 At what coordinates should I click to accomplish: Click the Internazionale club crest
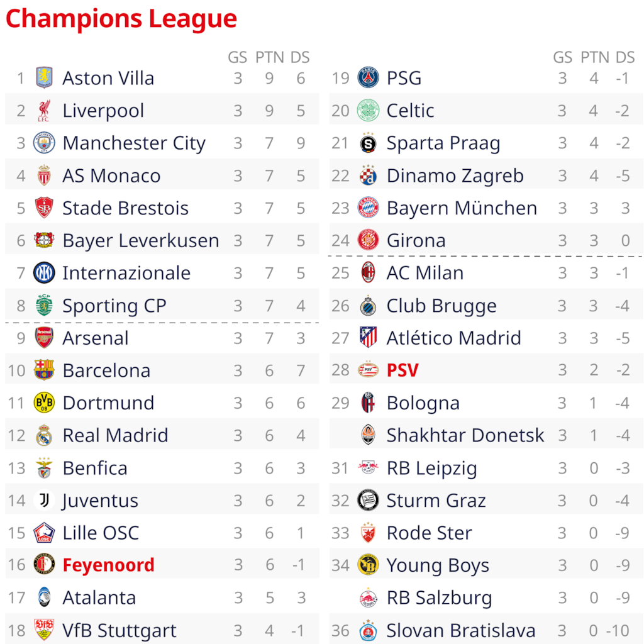(x=44, y=273)
